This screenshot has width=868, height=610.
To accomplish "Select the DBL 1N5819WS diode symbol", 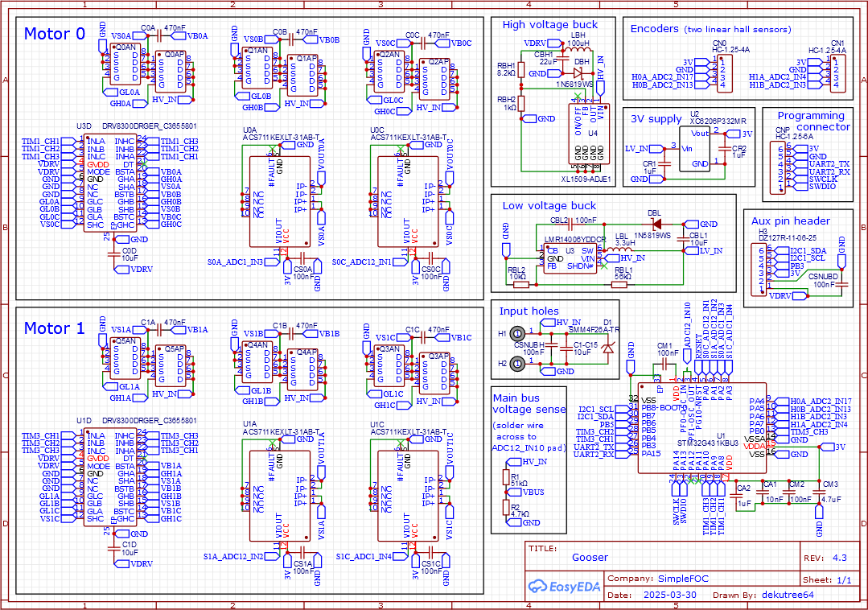I will (656, 225).
